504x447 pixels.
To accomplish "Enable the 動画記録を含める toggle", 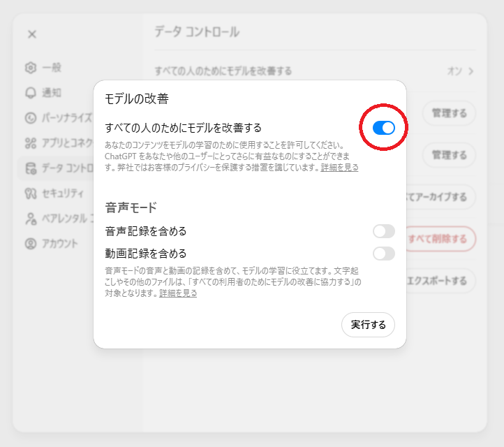I will point(383,254).
